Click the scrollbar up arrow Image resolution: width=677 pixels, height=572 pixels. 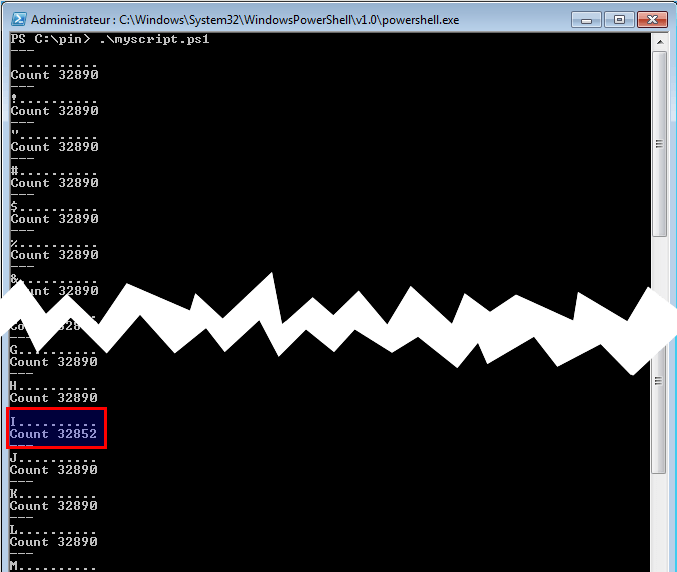tap(659, 40)
